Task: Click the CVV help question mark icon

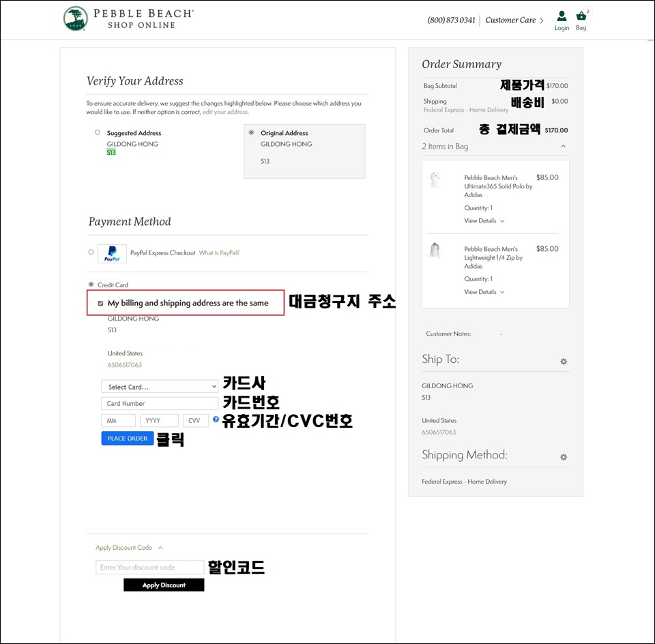Action: click(216, 420)
